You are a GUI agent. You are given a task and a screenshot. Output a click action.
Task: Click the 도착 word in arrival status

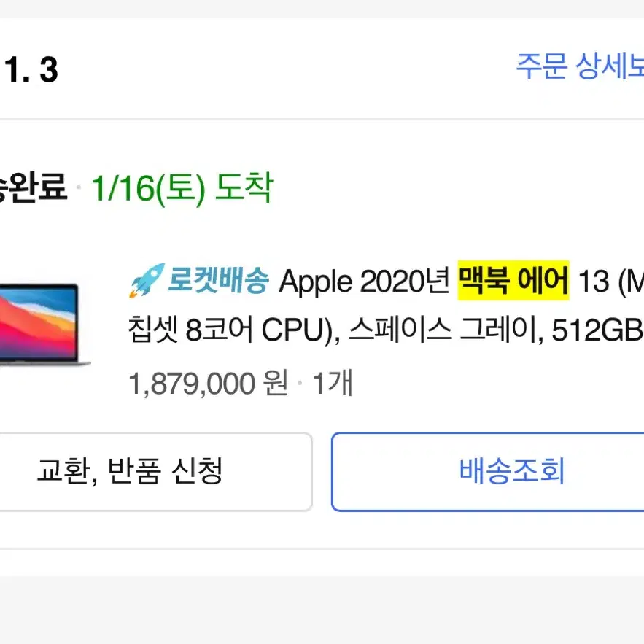tap(244, 187)
